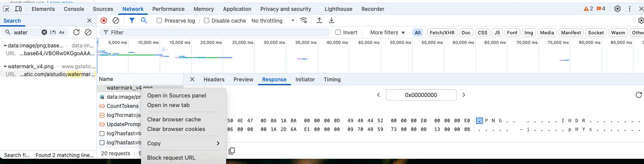Export HAR file with download icon
644x164 pixels.
(332, 20)
